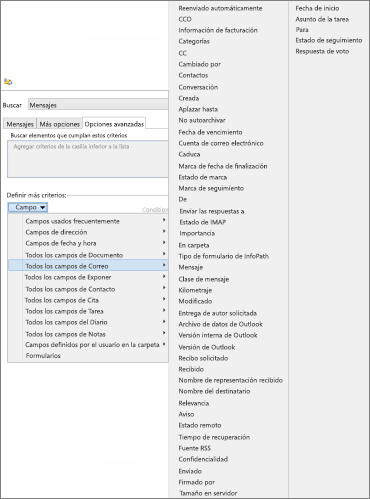Select Nombre del destinatario field
The width and height of the screenshot is (370, 499).
coord(214,391)
